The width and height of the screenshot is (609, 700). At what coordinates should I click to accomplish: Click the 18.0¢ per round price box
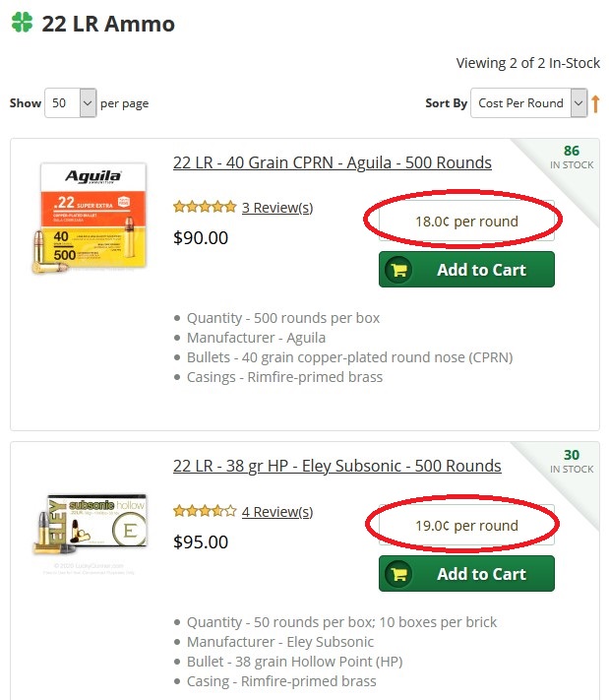(x=466, y=222)
